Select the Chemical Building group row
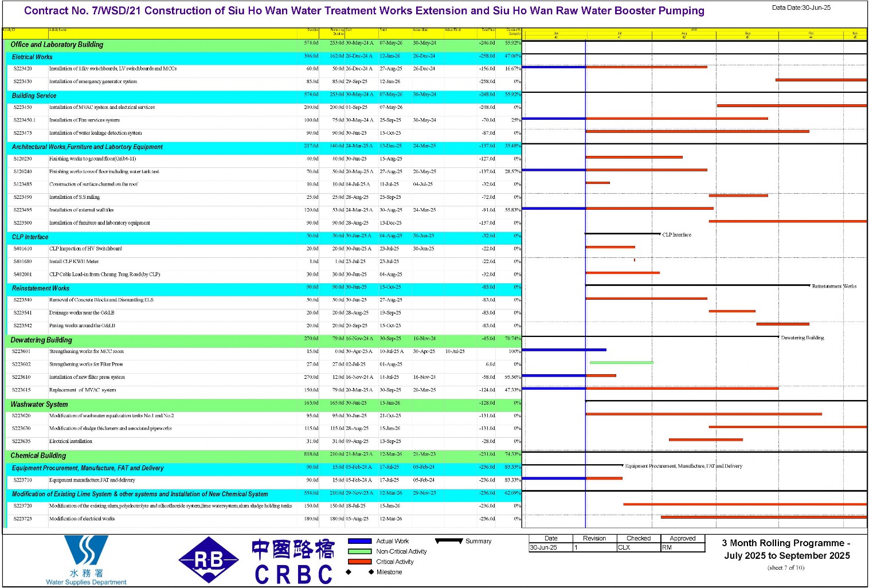 click(x=263, y=456)
